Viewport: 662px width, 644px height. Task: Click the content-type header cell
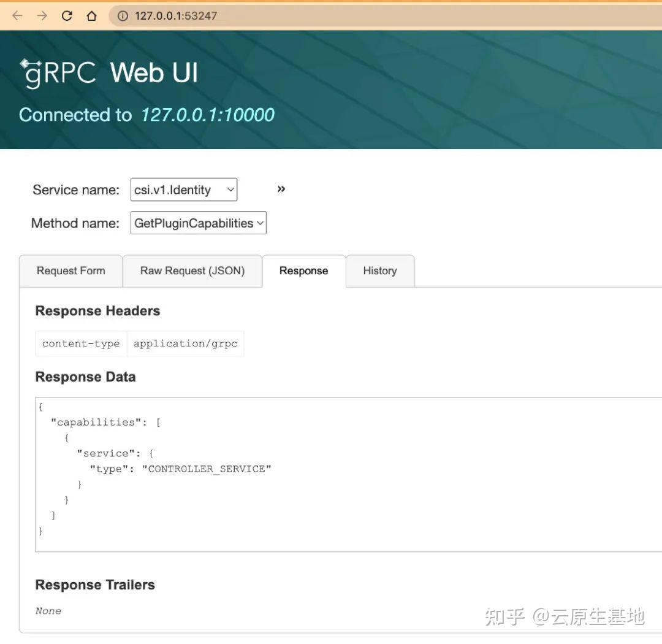click(x=81, y=343)
